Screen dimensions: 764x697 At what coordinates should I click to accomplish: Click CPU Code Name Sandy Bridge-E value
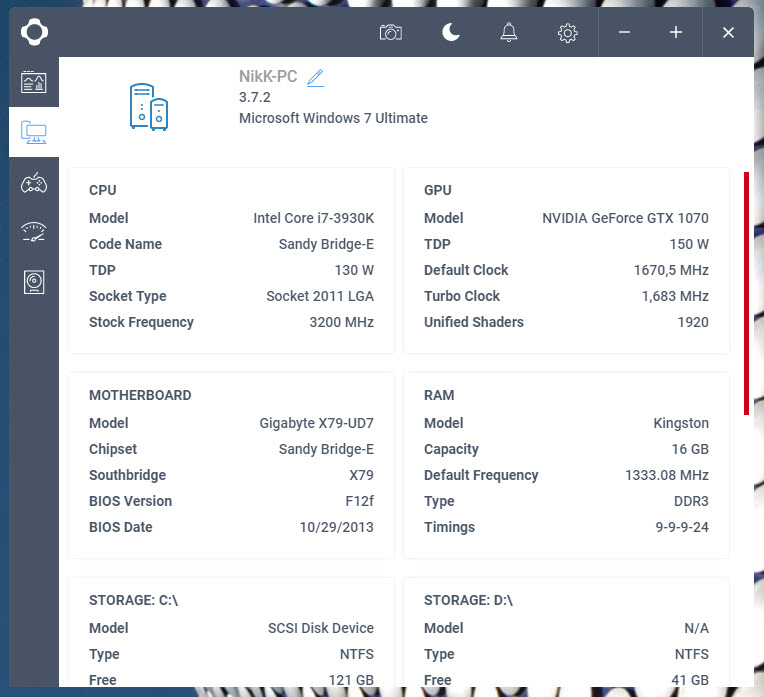(x=326, y=244)
